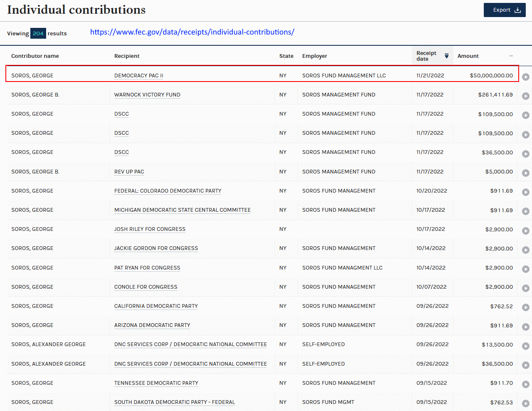Go to South Dakota Democratic Party - Federal link
The width and height of the screenshot is (532, 411).
click(x=175, y=402)
